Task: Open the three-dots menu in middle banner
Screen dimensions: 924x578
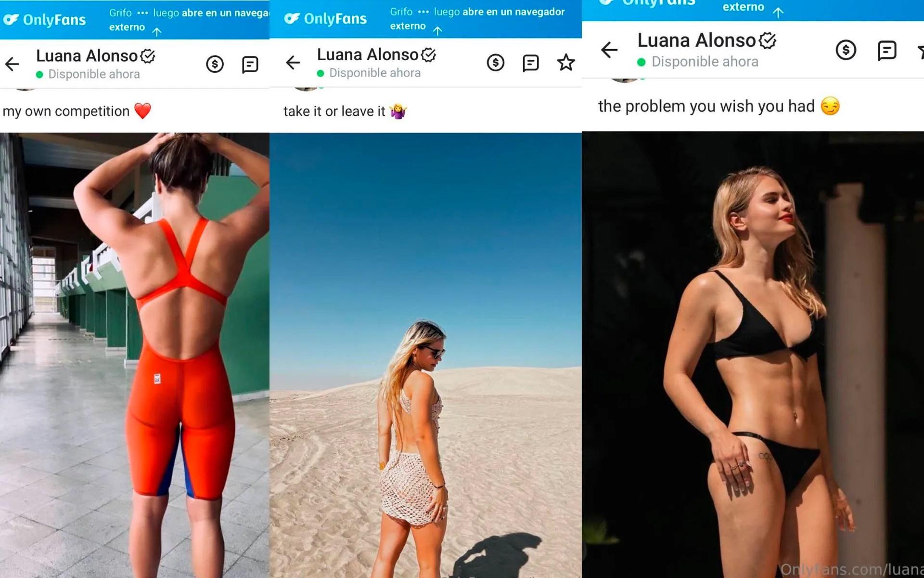Action: click(x=423, y=12)
